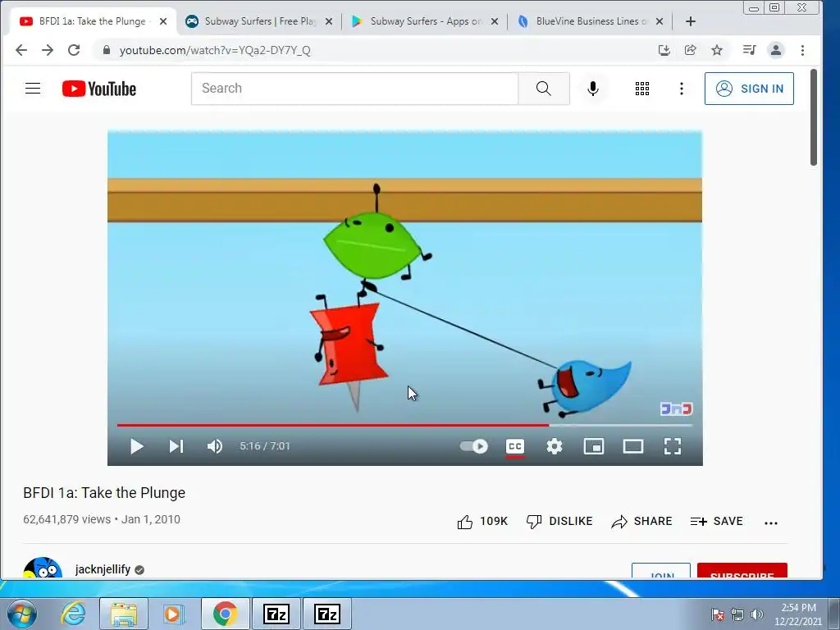Open a new browser tab
The height and width of the screenshot is (630, 840).
(691, 21)
